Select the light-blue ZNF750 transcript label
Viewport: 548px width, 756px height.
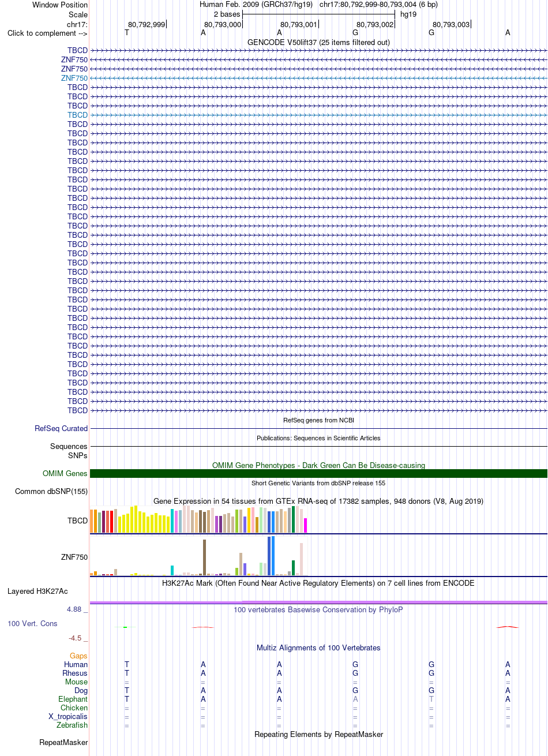coord(74,78)
